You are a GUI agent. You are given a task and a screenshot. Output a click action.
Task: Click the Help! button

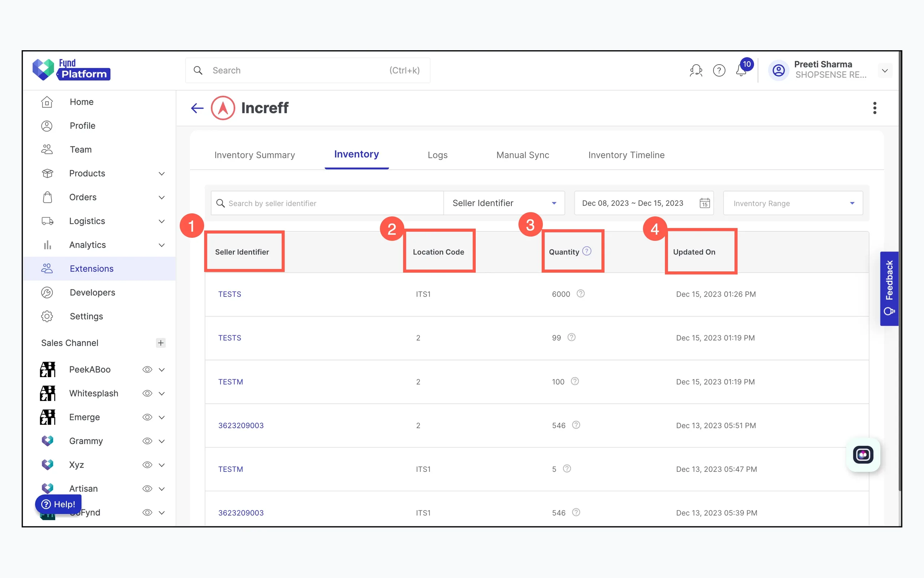tap(58, 504)
